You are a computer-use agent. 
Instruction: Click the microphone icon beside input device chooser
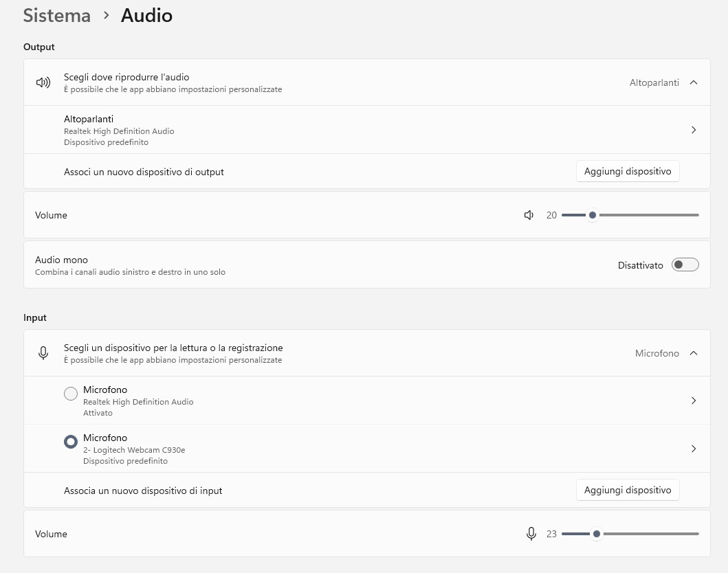click(43, 353)
